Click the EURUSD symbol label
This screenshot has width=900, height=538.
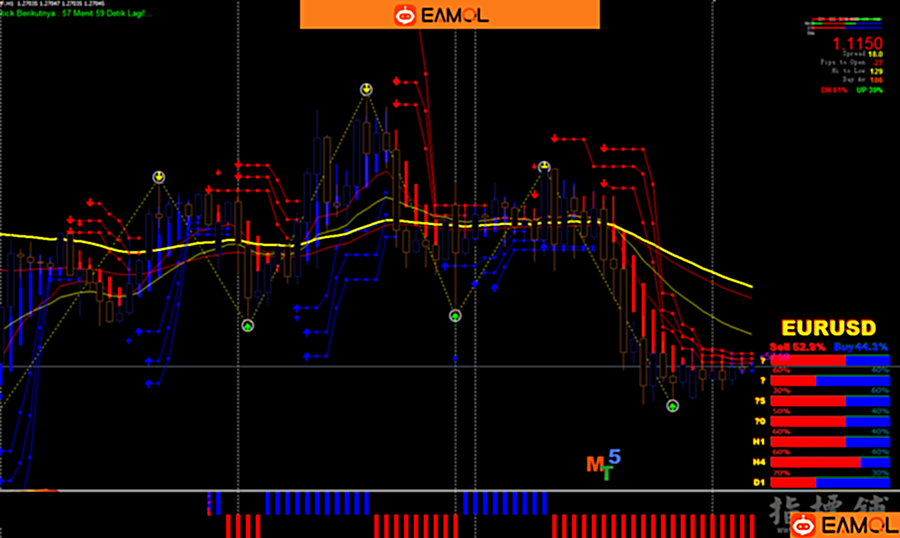click(x=828, y=328)
